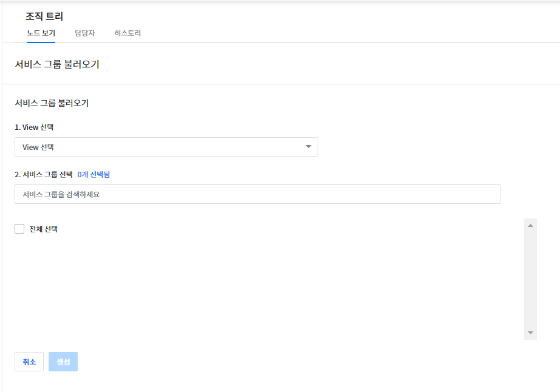Click the smaller 서비스 그룹 불러오기 section heading

pos(52,103)
